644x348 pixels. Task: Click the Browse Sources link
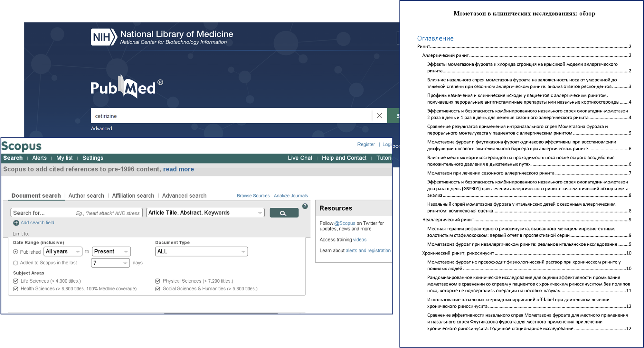(x=253, y=196)
